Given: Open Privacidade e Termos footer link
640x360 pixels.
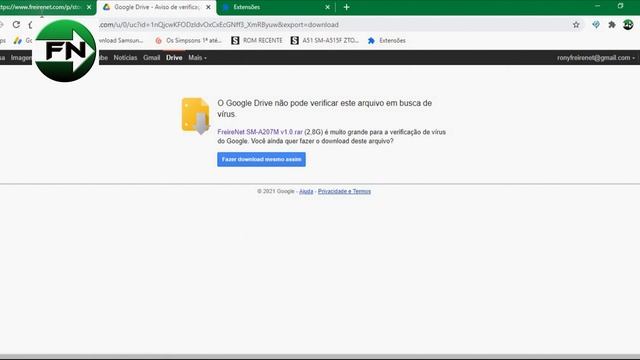Looking at the screenshot, I should pyautogui.click(x=344, y=191).
